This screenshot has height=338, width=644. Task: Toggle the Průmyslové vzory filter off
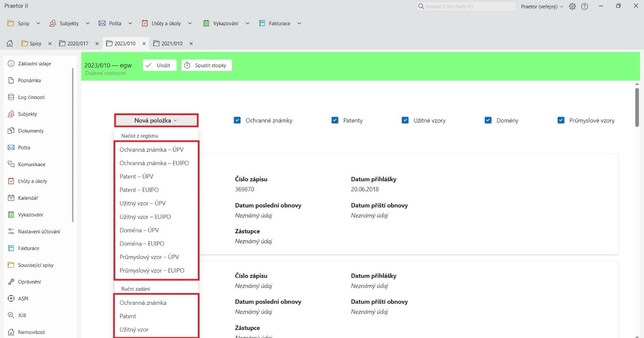[561, 120]
